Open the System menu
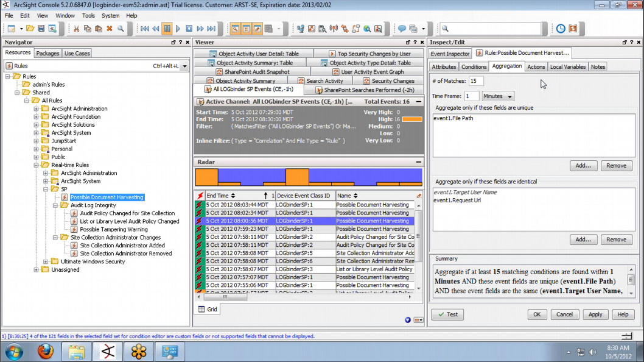This screenshot has width=644, height=362. [111, 16]
